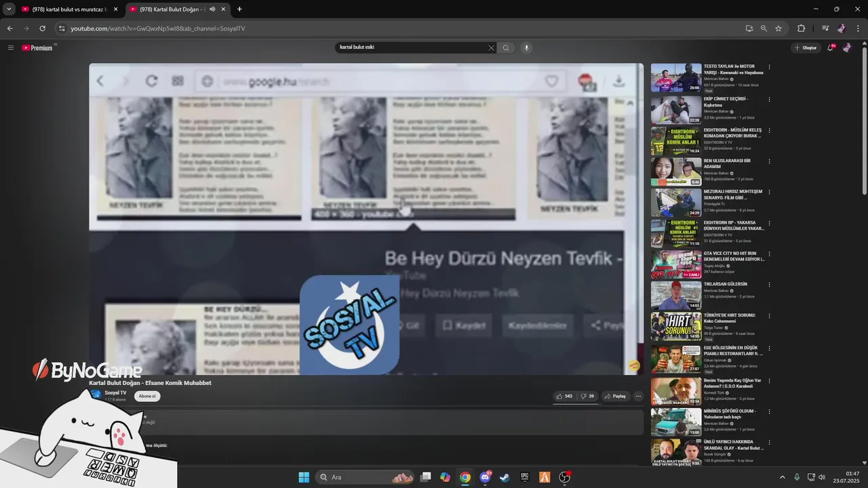
Task: Open options for BEN ULUSLARARASI BİR ADAMIM
Action: tap(769, 161)
